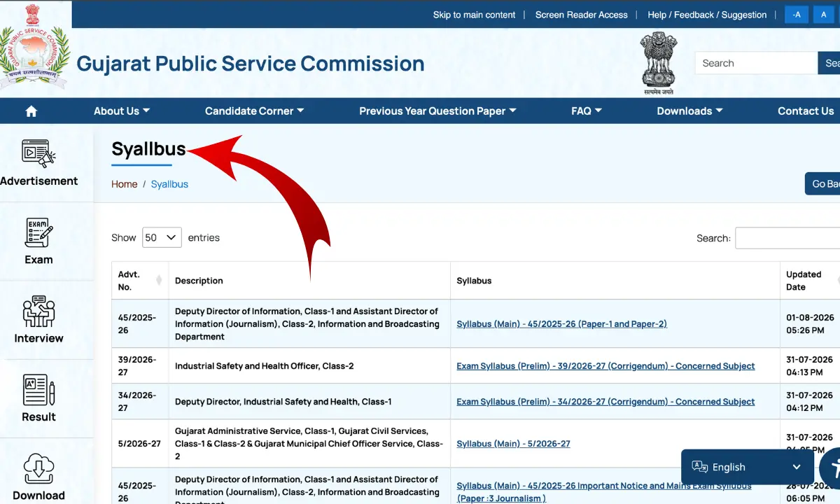This screenshot has width=840, height=504.
Task: Click the national emblem image
Action: (x=659, y=63)
